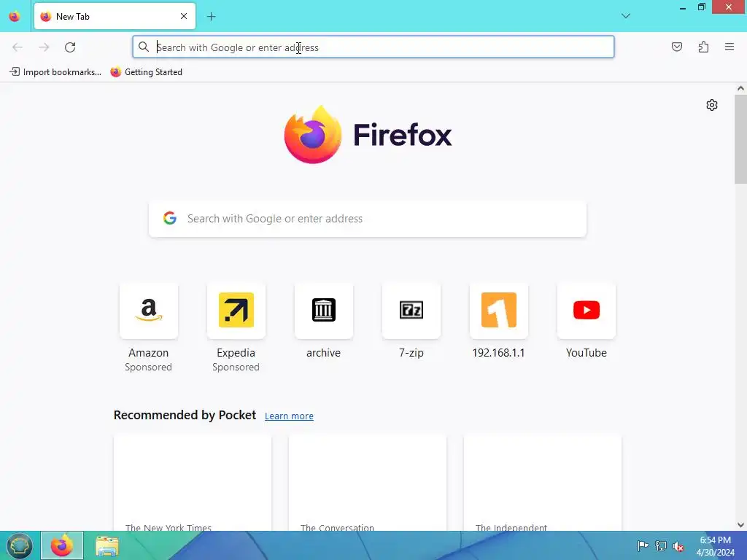Go forward using the forward arrow
The height and width of the screenshot is (560, 747).
44,47
